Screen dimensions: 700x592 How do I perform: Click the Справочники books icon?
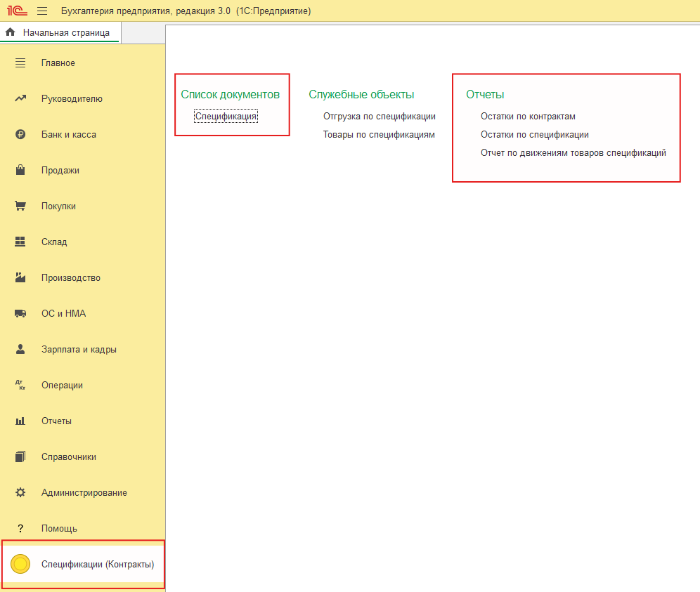pos(20,456)
